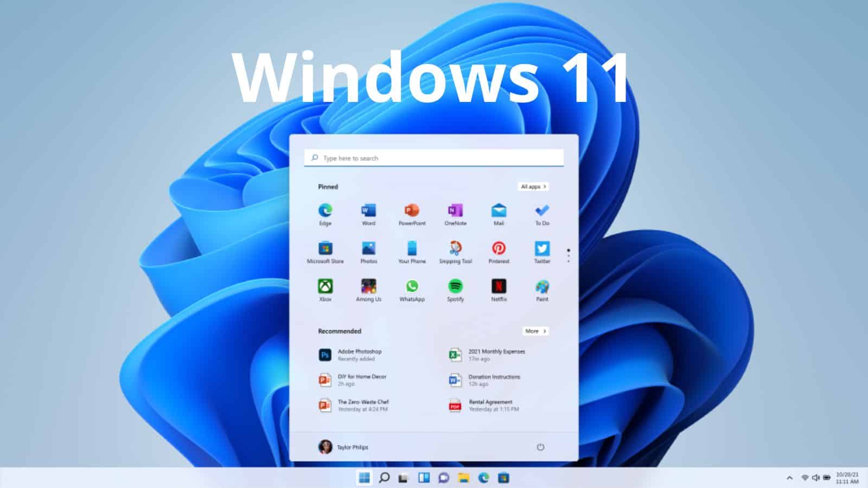Screen dimensions: 868x488
Task: Open the Chat icon on the taskbar
Action: pyautogui.click(x=444, y=478)
